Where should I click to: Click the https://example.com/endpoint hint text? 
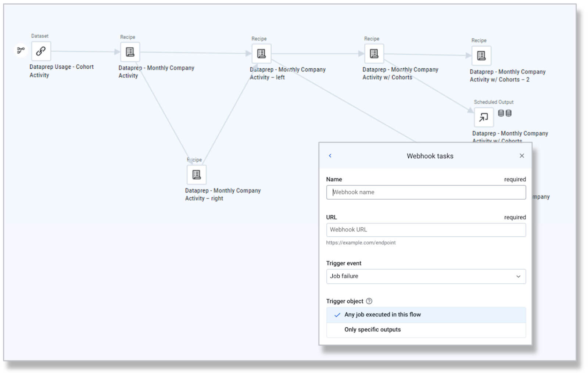[x=361, y=243]
